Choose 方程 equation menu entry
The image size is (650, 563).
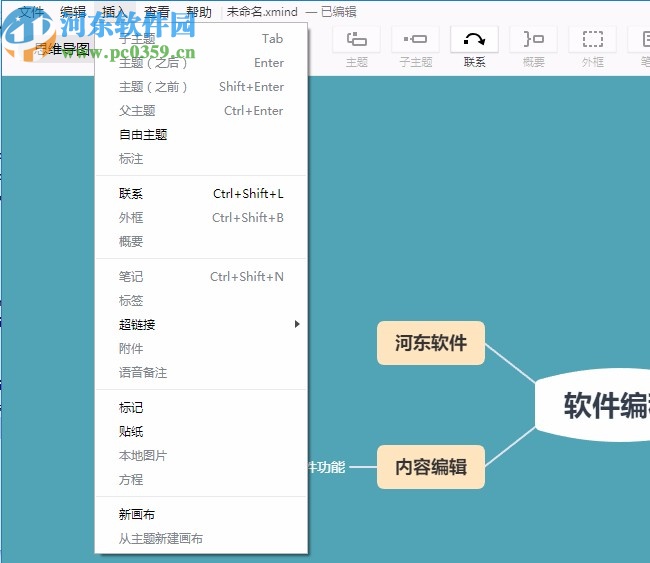(201, 480)
